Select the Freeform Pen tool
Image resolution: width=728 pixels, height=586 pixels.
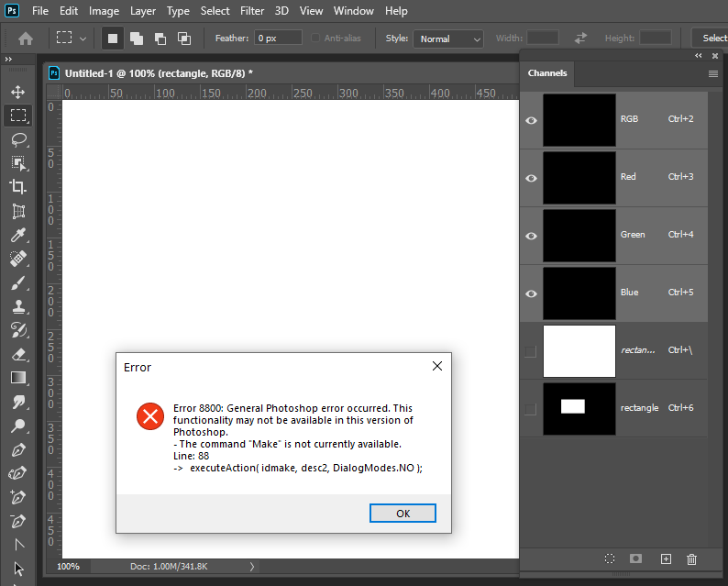click(x=18, y=473)
